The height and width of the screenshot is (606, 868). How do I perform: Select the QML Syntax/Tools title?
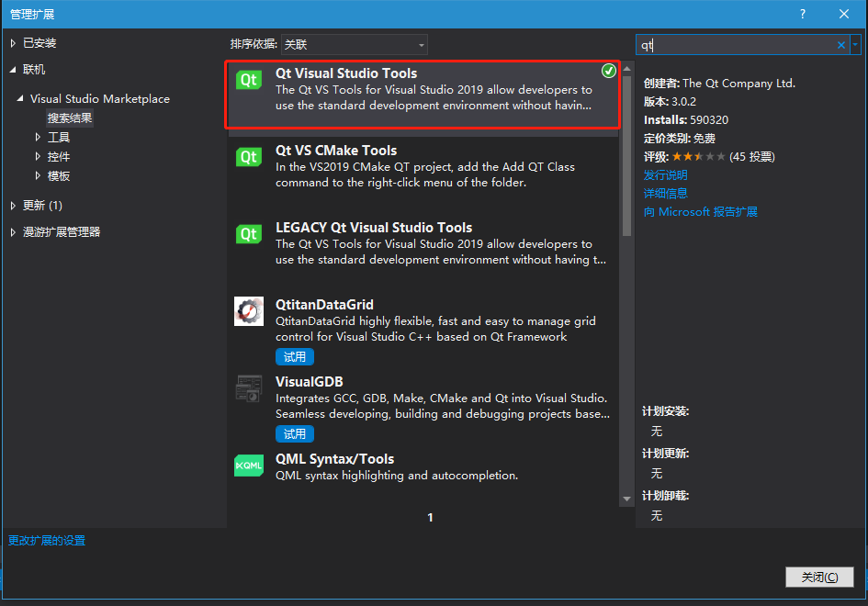click(x=335, y=459)
